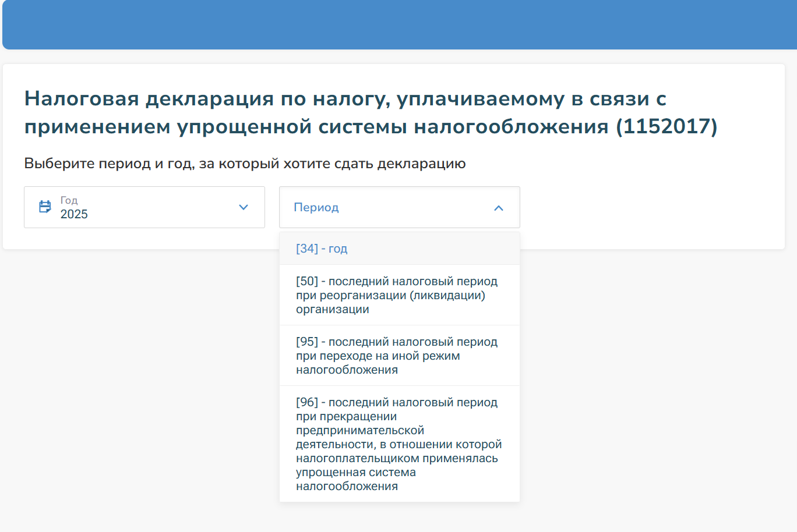Open the Год selector showing 2025
The height and width of the screenshot is (532, 797).
click(x=144, y=207)
